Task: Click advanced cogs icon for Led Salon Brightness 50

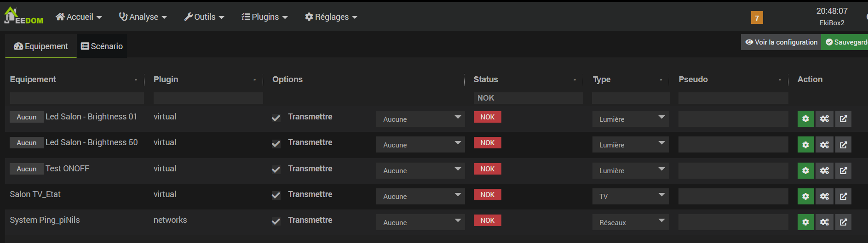Action: [x=824, y=145]
